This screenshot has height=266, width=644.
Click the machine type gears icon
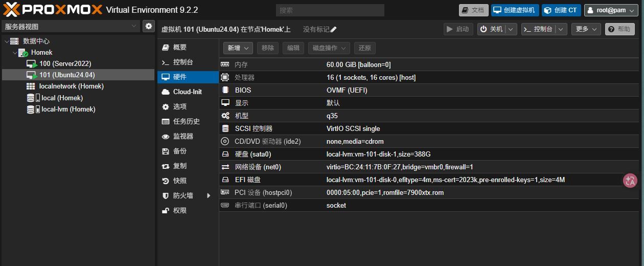click(225, 116)
